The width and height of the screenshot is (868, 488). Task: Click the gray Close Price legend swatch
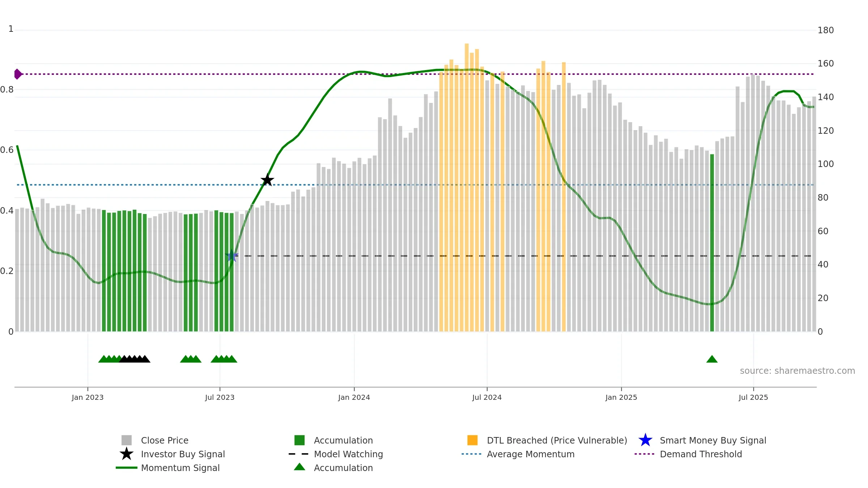(127, 440)
